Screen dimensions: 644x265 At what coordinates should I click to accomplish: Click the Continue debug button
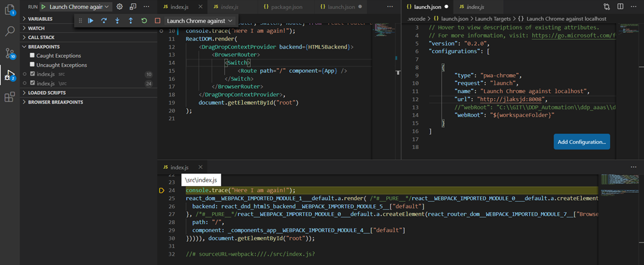(91, 21)
